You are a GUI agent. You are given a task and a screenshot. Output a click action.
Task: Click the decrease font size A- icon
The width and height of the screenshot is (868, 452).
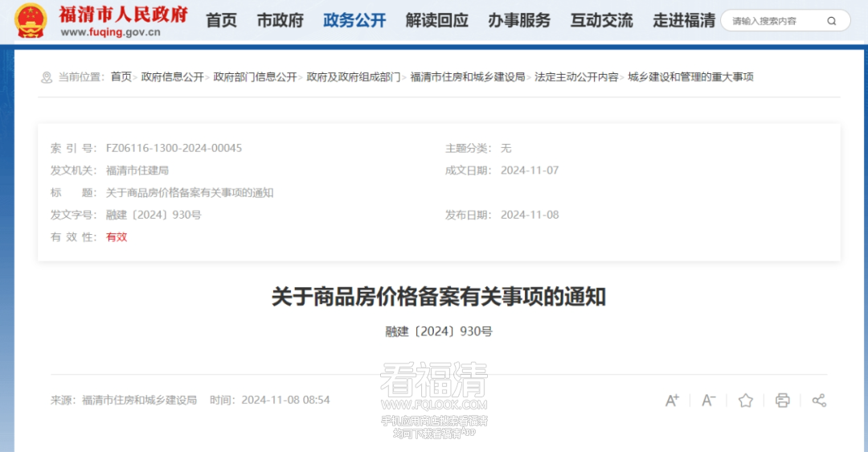click(x=708, y=400)
